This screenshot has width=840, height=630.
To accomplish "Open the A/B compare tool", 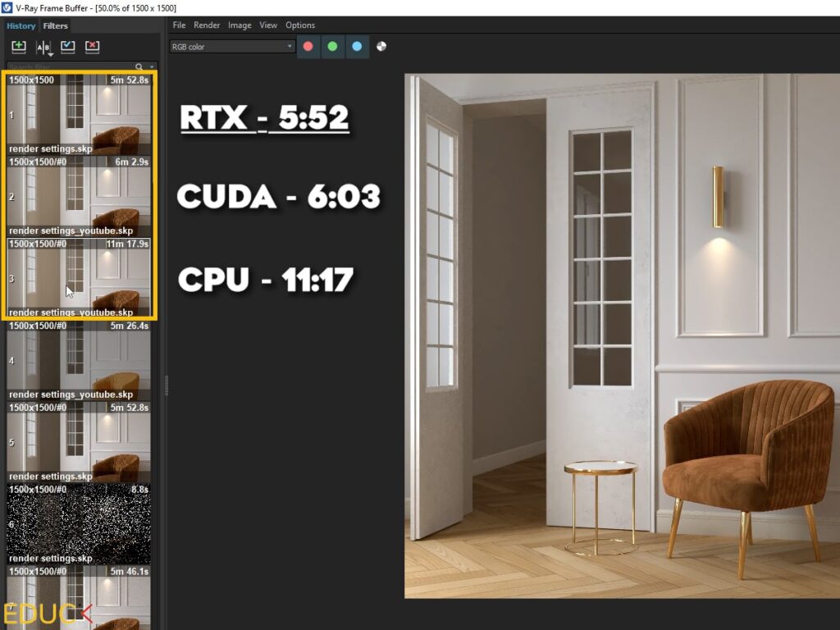I will coord(43,48).
